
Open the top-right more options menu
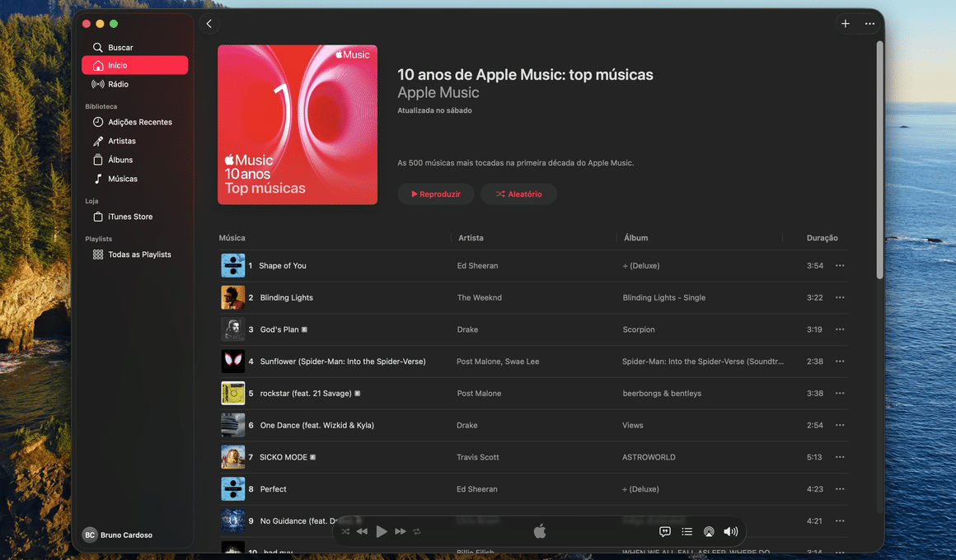coord(869,24)
